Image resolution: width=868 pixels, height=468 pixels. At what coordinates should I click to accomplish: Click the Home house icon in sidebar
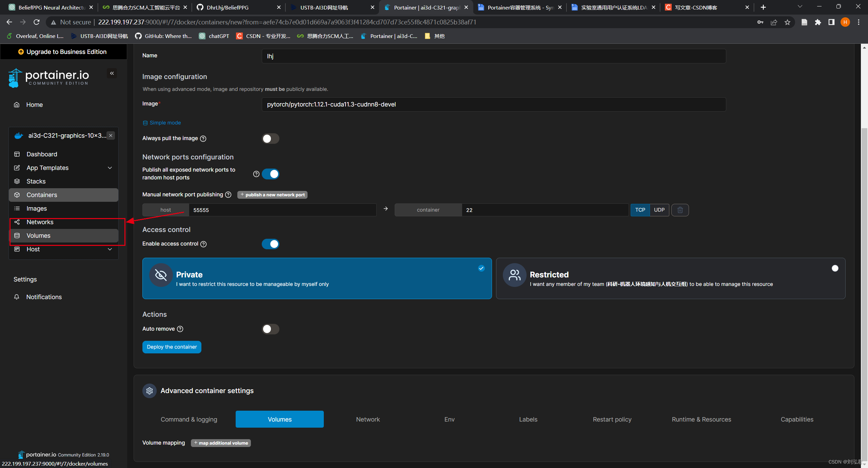17,104
